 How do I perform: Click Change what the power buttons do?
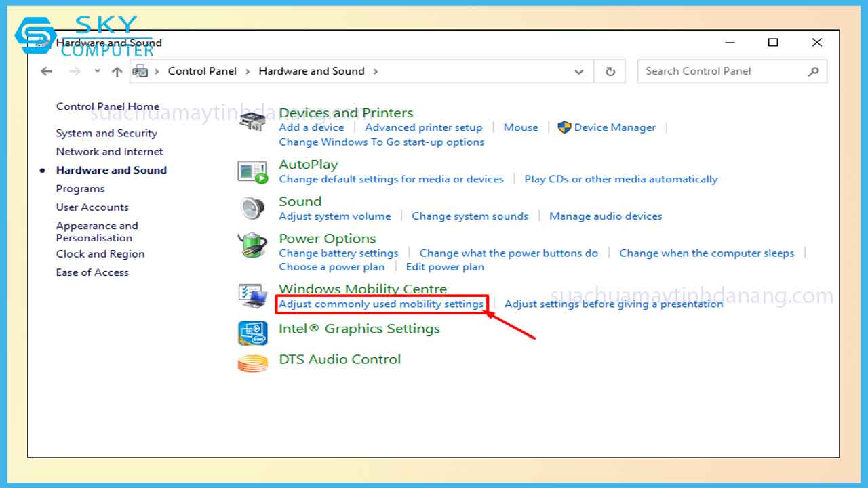pos(509,253)
